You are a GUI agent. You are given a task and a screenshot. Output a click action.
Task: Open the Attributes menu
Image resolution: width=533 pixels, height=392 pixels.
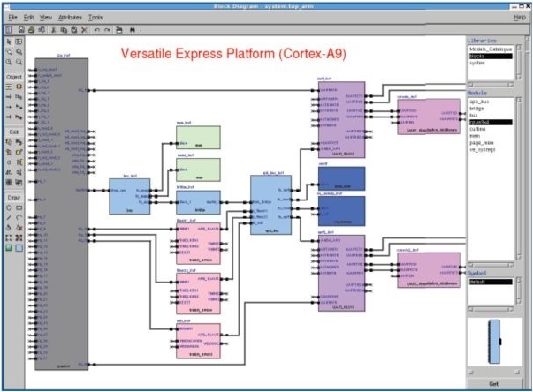70,18
